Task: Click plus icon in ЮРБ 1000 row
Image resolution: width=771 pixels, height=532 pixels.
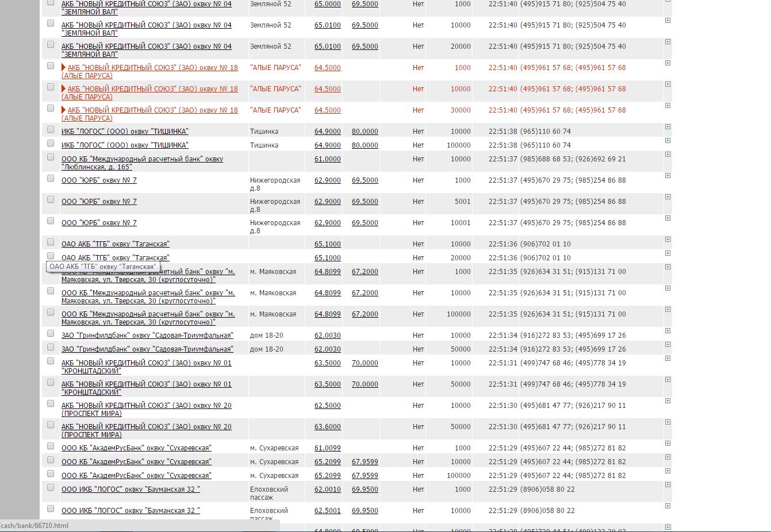Action: [x=668, y=176]
